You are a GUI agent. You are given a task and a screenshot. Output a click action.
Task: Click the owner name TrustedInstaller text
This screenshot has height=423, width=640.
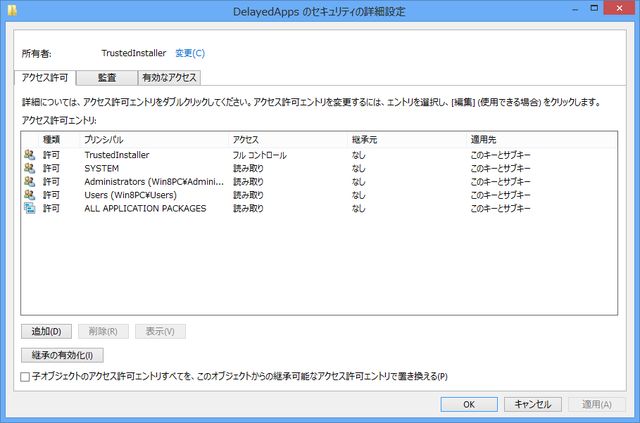point(134,53)
